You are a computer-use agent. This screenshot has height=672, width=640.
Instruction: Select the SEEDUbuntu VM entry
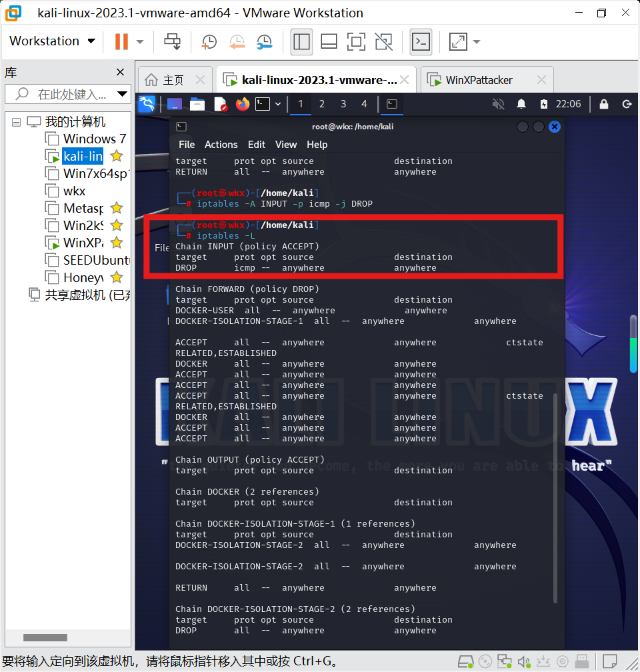point(87,260)
